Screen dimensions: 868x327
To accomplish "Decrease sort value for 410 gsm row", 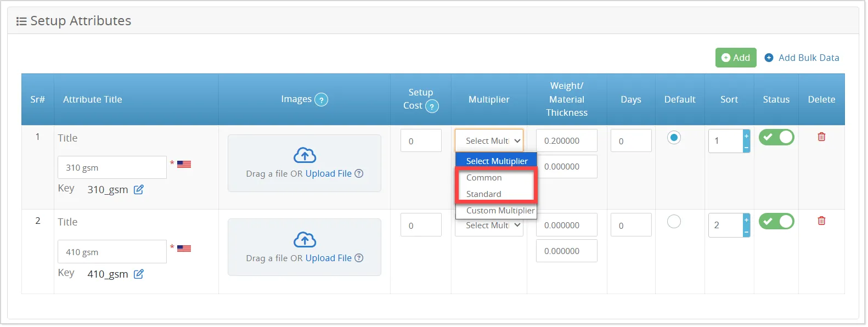I will click(x=746, y=232).
